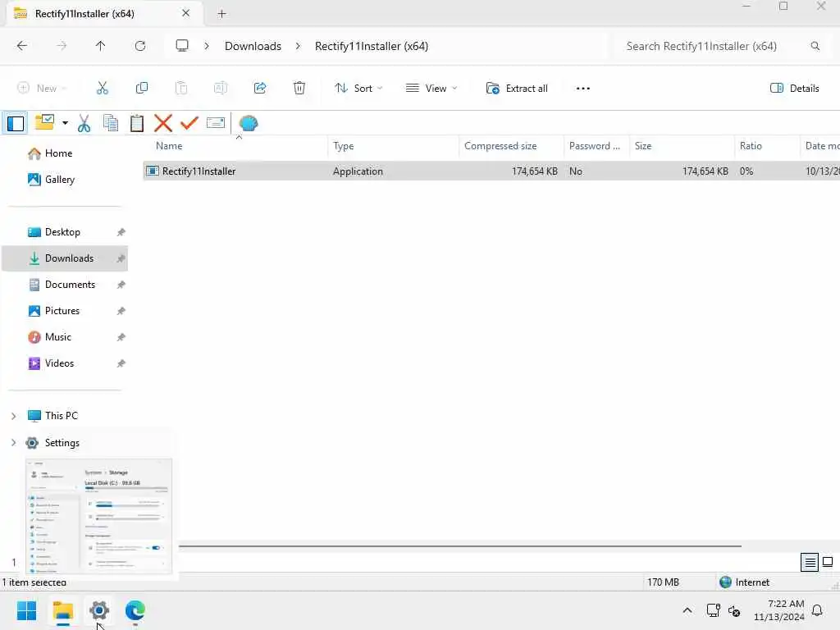Click the Delete trash can icon
This screenshot has width=840, height=630.
tap(299, 89)
